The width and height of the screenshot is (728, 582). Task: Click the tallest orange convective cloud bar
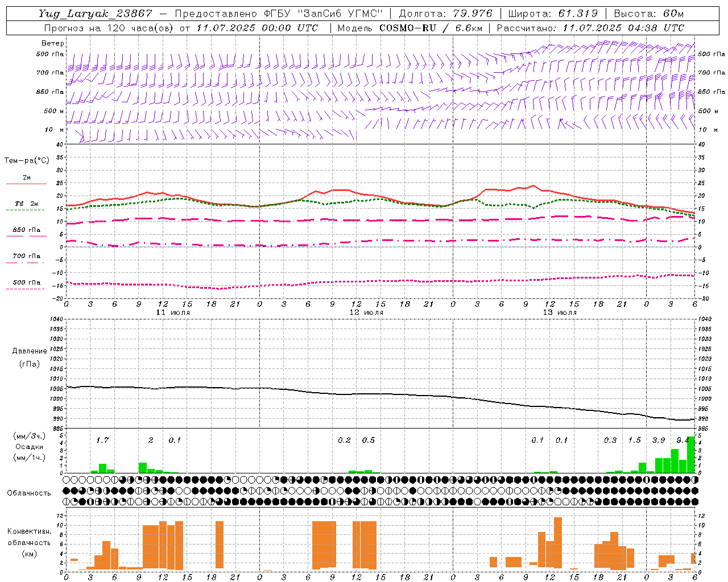point(557,543)
